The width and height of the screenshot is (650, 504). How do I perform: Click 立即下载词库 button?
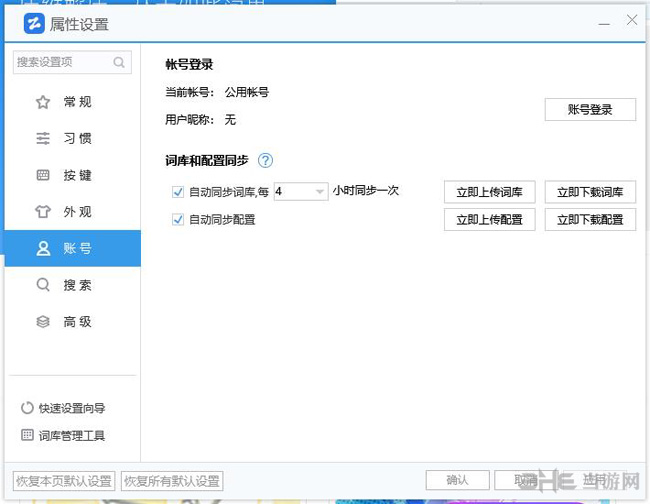590,192
